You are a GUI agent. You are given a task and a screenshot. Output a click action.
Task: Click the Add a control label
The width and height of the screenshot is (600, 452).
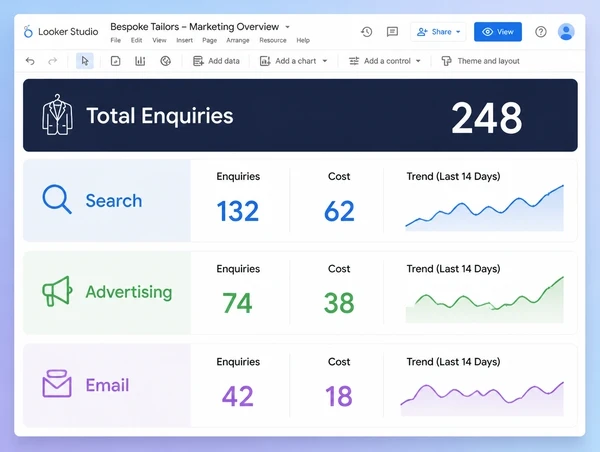point(387,61)
